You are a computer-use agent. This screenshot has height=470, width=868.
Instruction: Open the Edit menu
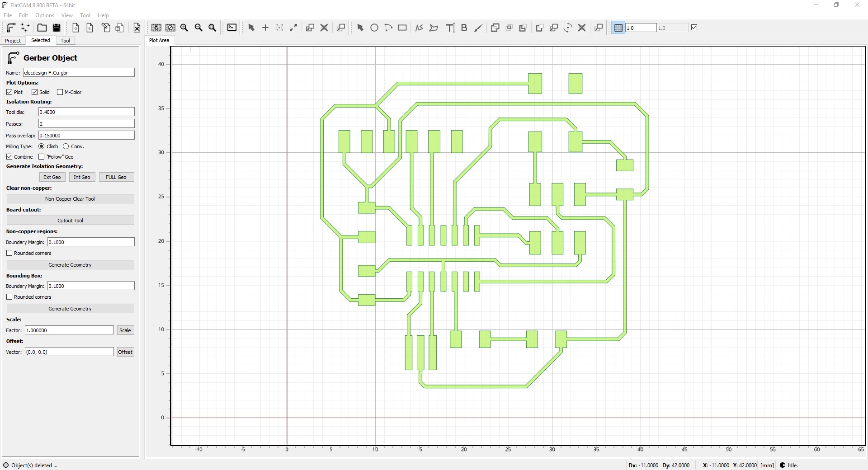tap(24, 15)
